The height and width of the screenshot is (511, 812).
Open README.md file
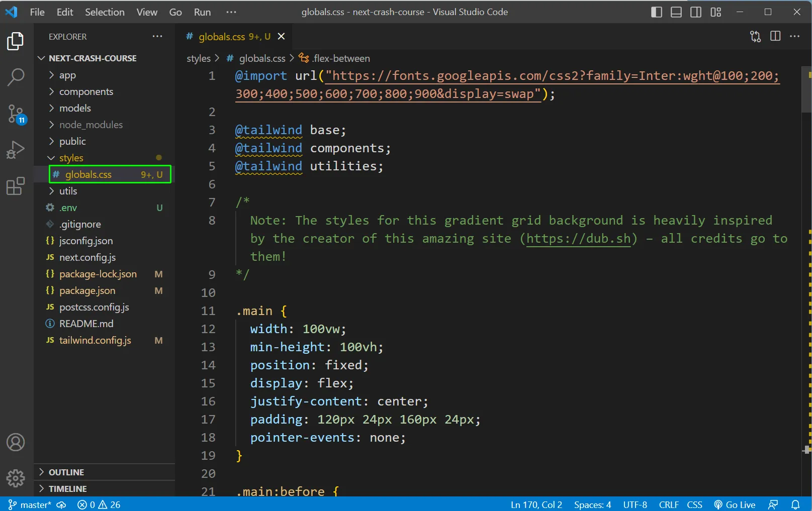tap(105, 324)
